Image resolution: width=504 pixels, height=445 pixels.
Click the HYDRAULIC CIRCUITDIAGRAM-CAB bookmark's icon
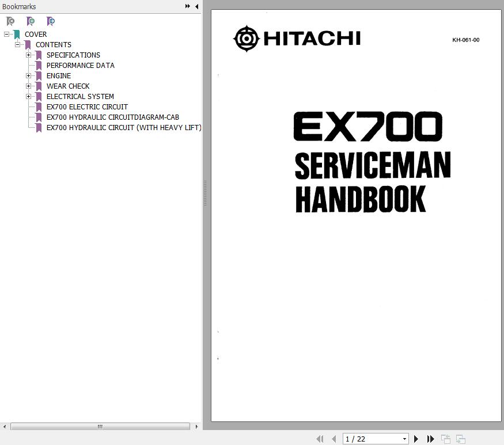39,117
